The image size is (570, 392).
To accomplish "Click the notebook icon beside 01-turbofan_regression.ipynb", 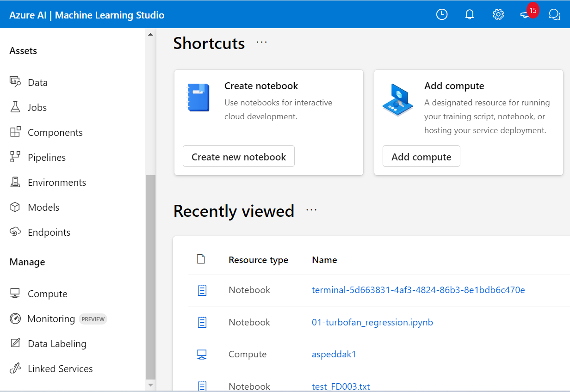I will (x=202, y=322).
